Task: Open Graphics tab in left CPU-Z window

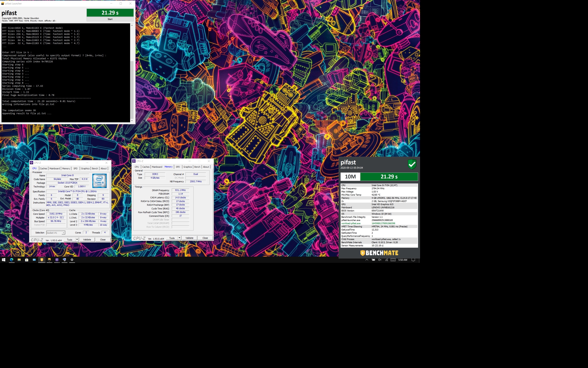Action: click(x=85, y=168)
